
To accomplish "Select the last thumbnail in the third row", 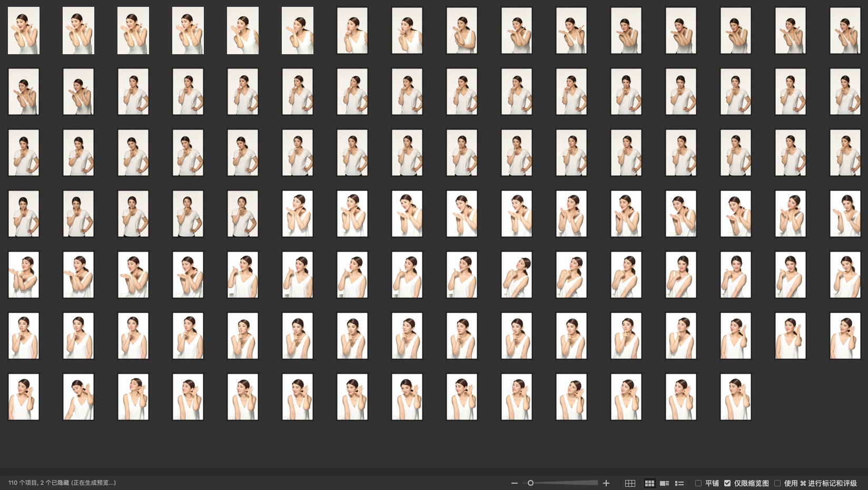I will coord(845,153).
